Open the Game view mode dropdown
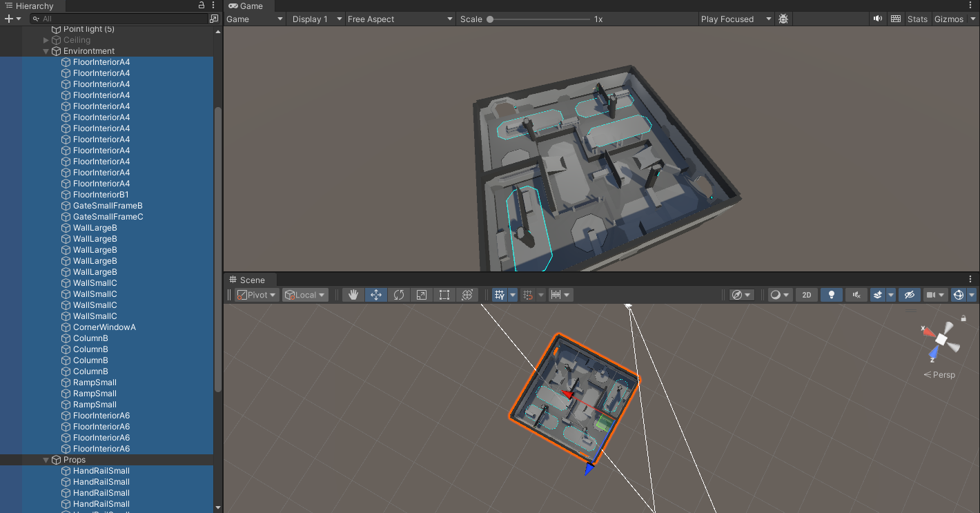 coord(255,19)
